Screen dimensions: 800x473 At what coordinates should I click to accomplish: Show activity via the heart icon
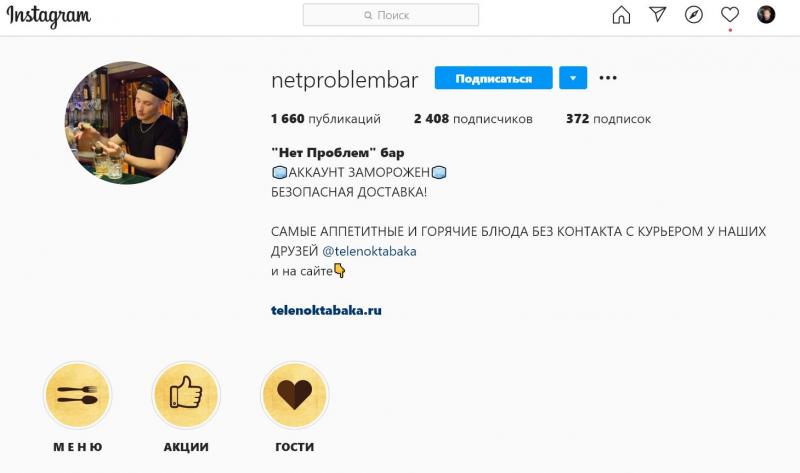730,15
